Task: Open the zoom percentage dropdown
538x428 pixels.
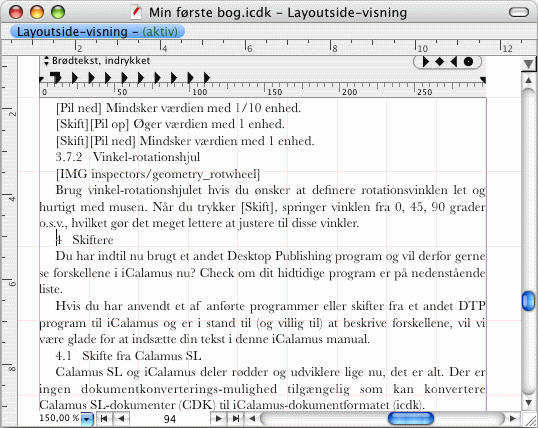Action: coord(87,419)
